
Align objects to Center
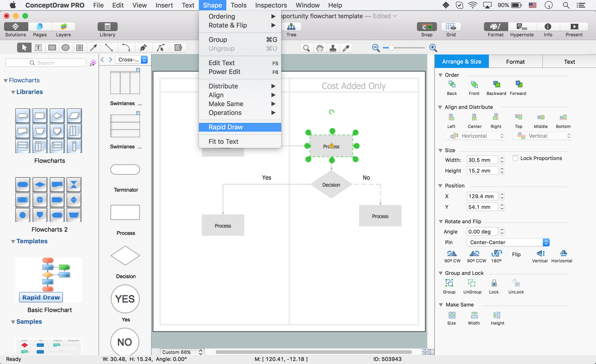click(474, 121)
